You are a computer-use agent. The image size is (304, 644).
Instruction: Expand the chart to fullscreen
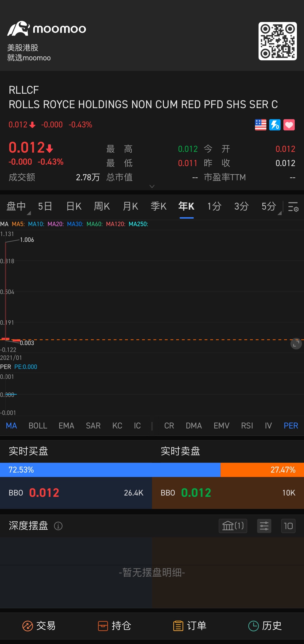296,344
